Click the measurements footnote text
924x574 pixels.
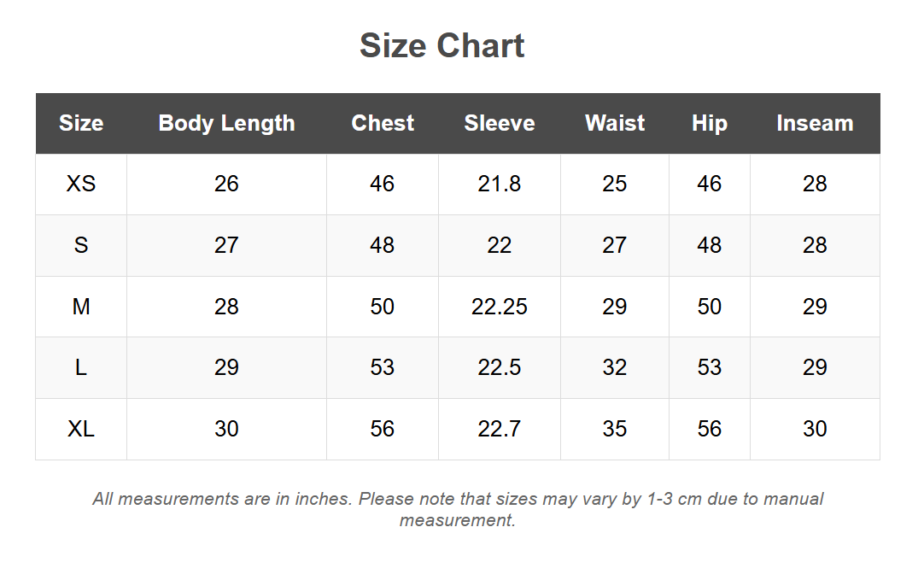[x=458, y=509]
